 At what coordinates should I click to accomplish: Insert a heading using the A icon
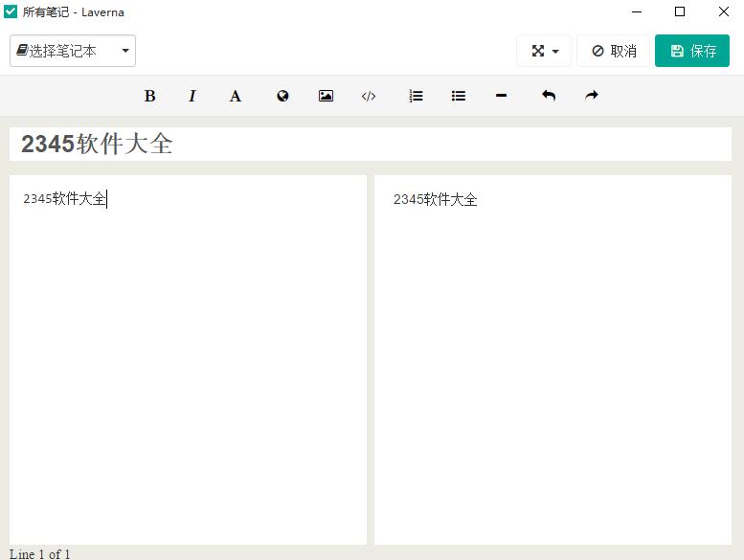pos(235,96)
